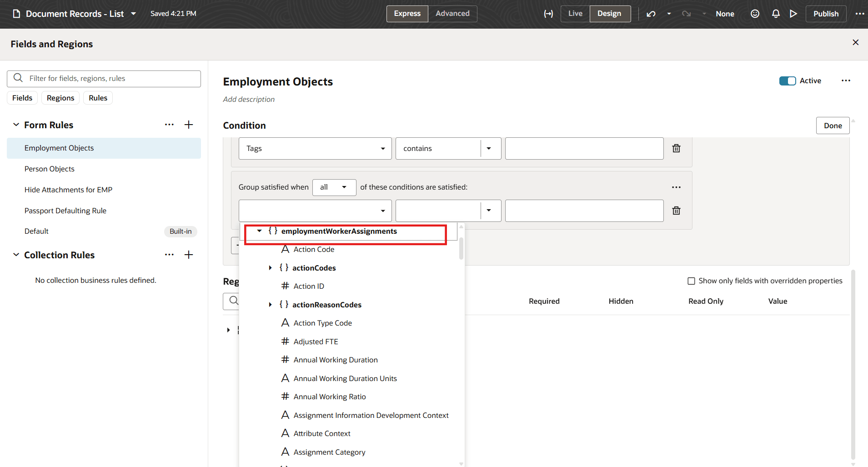Screen dimensions: 868x467
Task: Collapse the Collection Rules section
Action: tap(16, 255)
